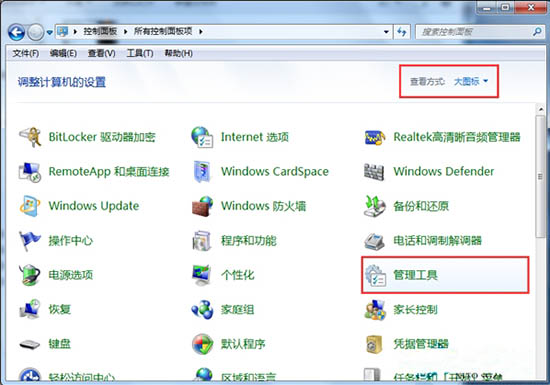Screen dimensions: 550x385
Task: Click the 程序和功能 text link
Action: tap(248, 241)
